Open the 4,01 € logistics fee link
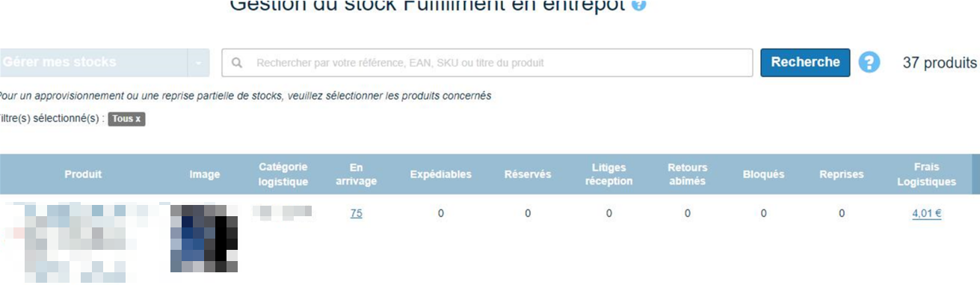Viewport: 980px width, 285px height. 926,214
